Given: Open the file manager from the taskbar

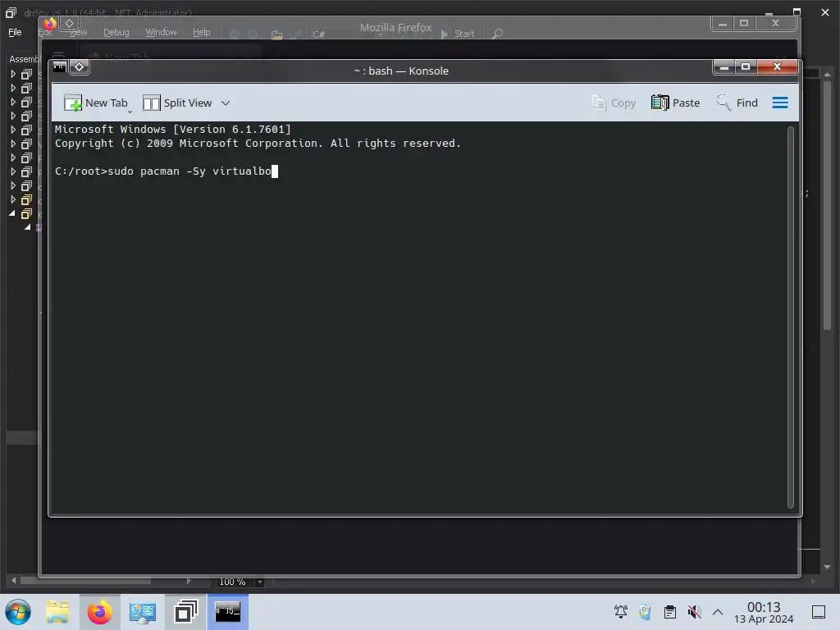Looking at the screenshot, I should coord(57,612).
